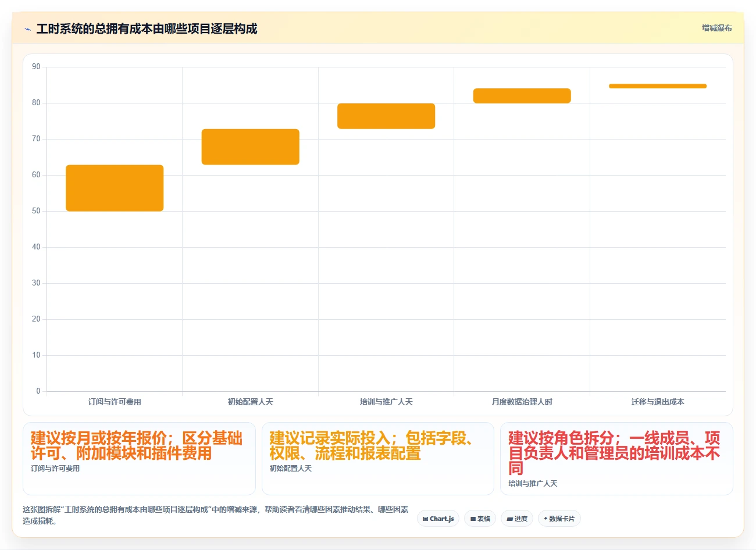Click the 进度 tag chip
The height and width of the screenshot is (550, 756).
(x=517, y=519)
